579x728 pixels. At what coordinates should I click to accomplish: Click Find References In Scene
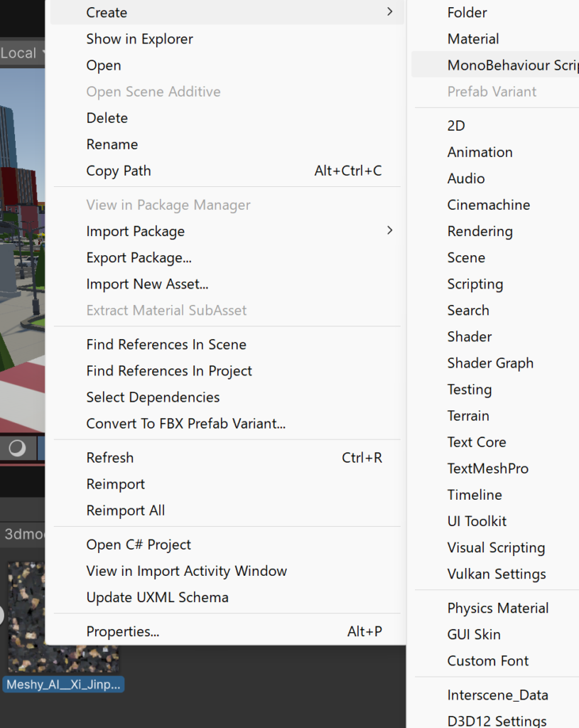(x=166, y=344)
